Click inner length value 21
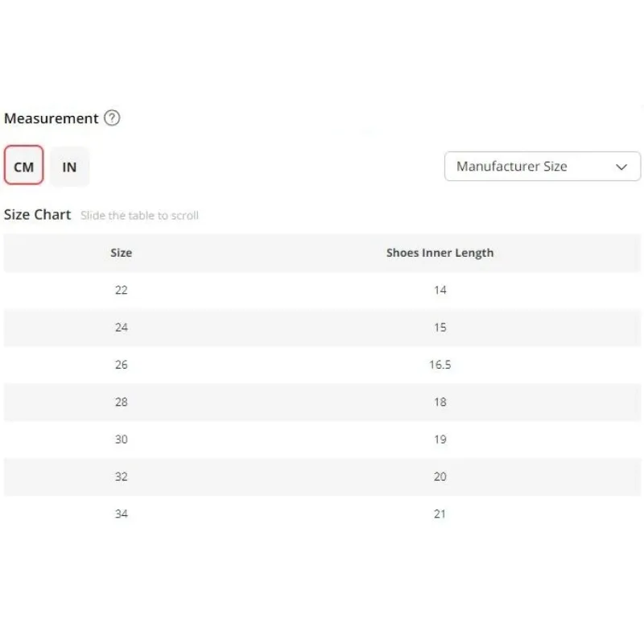The width and height of the screenshot is (644, 644). (x=440, y=514)
